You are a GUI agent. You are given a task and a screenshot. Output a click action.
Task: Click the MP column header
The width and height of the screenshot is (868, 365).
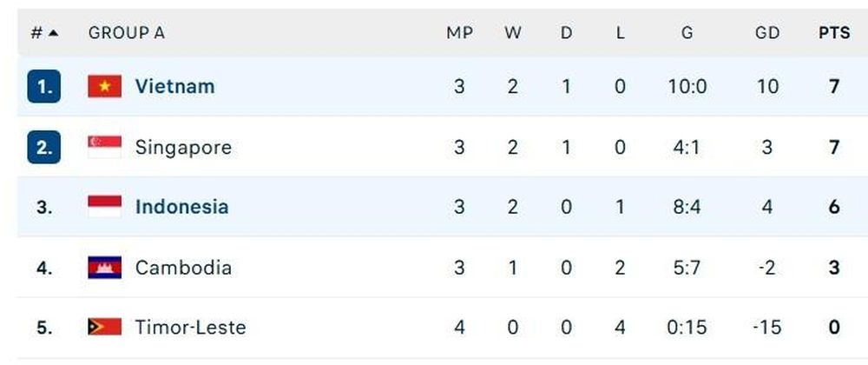[x=459, y=33]
